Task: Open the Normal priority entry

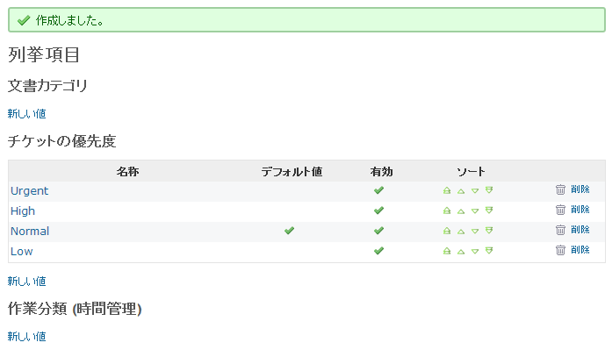Action: (x=30, y=231)
